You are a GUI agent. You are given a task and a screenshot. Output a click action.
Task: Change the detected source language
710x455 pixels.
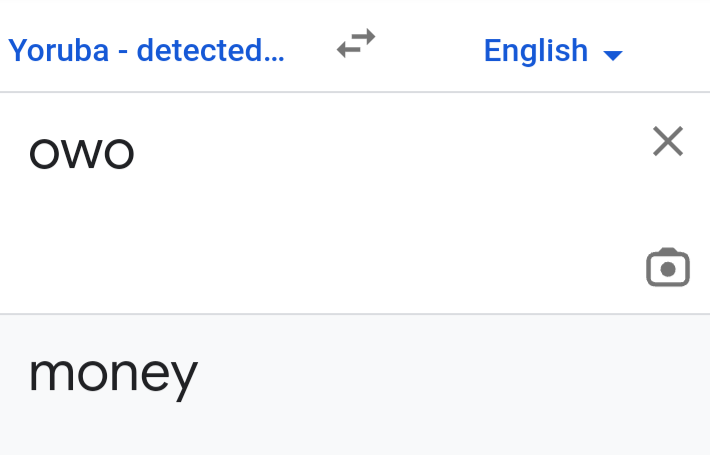click(146, 50)
